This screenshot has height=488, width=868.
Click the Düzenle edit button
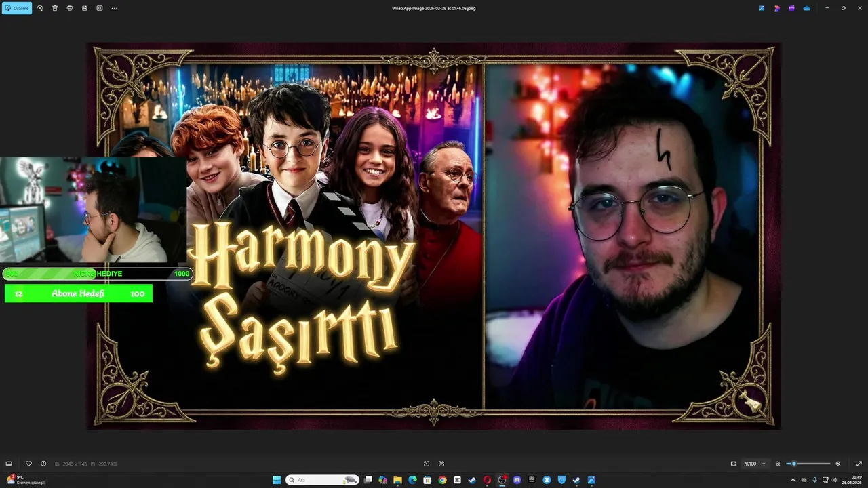tap(17, 8)
